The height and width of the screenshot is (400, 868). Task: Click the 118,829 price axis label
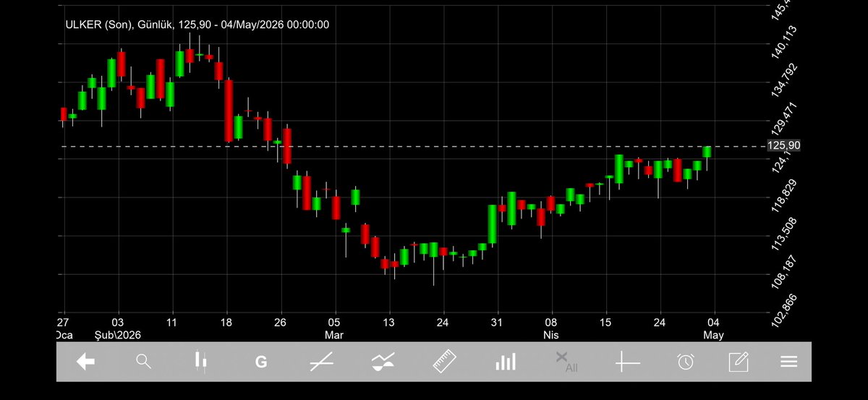pyautogui.click(x=784, y=196)
